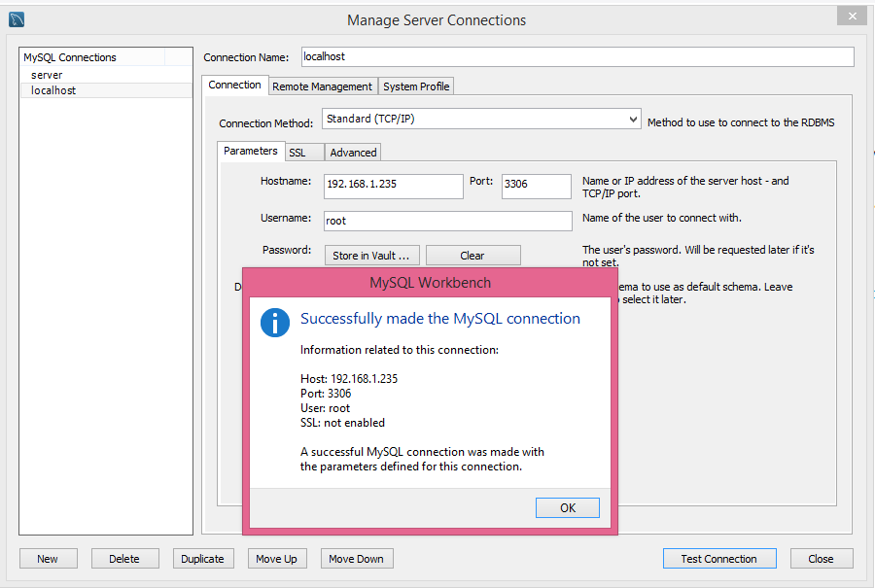Switch to the System Profile tab
The width and height of the screenshot is (875, 588).
coord(415,86)
